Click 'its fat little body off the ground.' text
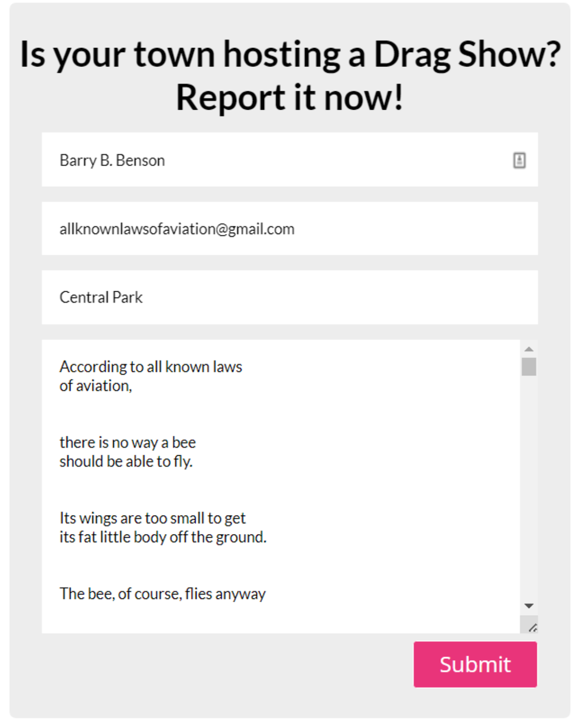The image size is (579, 728). pos(163,538)
